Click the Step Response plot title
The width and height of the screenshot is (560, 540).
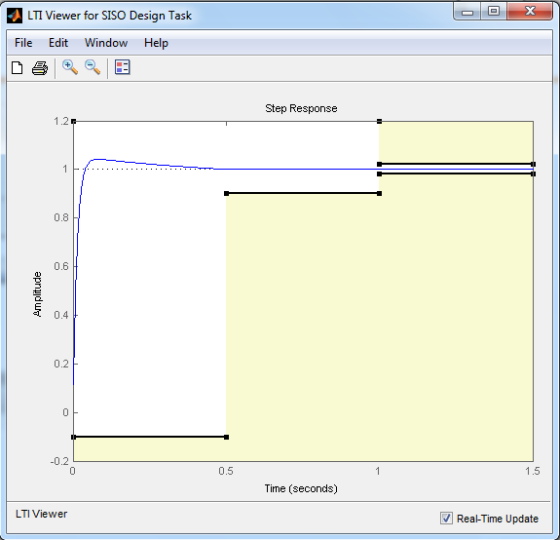click(x=301, y=108)
